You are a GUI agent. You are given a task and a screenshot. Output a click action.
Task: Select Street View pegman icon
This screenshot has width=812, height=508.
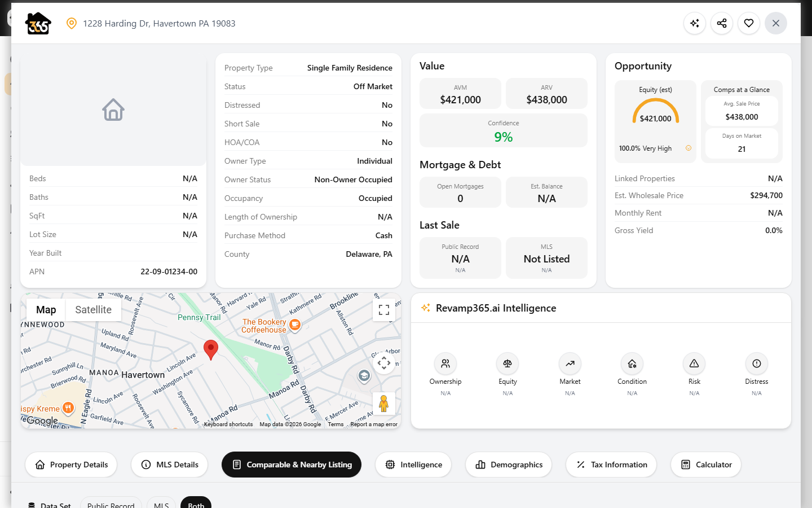coord(384,404)
